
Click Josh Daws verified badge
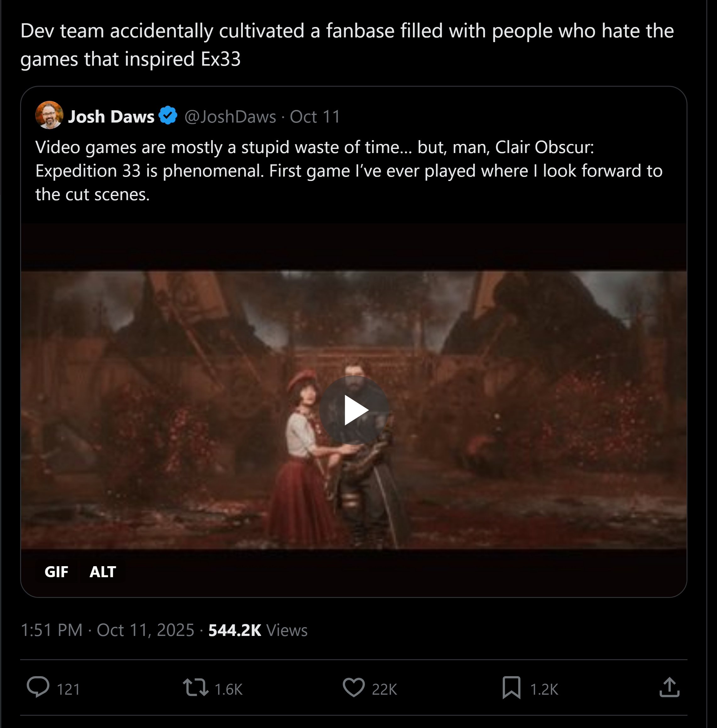pyautogui.click(x=168, y=116)
